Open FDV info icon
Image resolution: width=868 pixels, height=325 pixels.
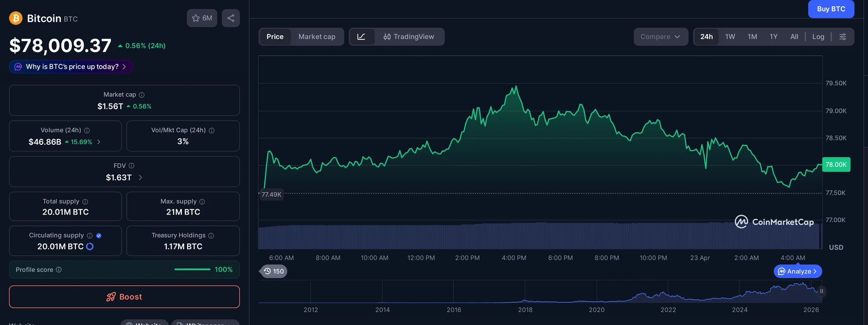coord(132,166)
